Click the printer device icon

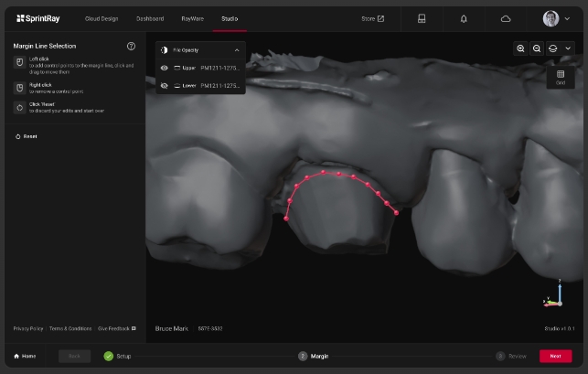point(422,18)
